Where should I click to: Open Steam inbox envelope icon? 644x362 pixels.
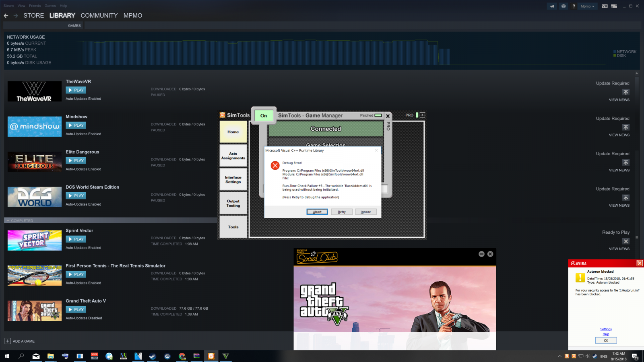(563, 6)
